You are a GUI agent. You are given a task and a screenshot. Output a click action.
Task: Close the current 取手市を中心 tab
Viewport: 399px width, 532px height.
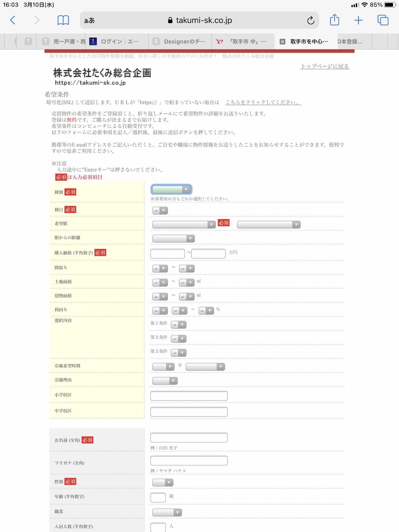pos(283,42)
